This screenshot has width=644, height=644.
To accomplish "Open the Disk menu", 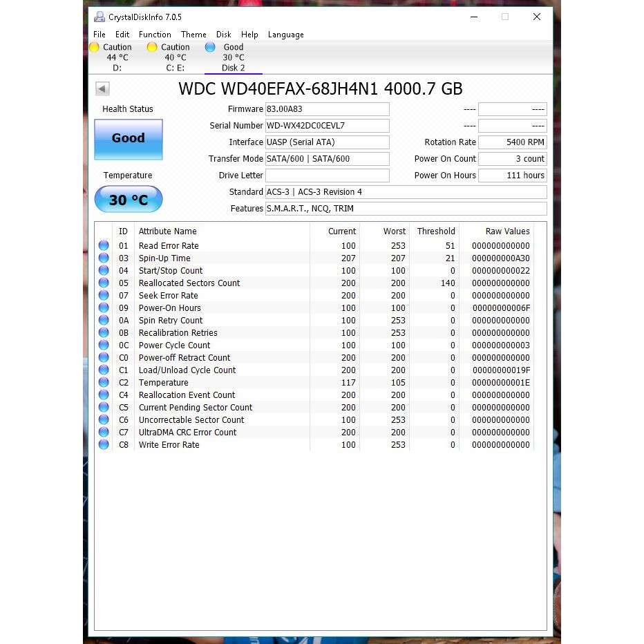I will coord(223,34).
